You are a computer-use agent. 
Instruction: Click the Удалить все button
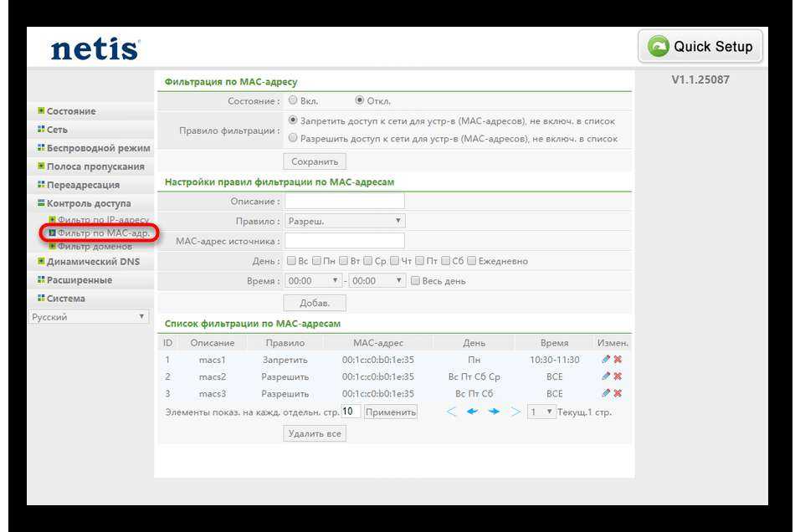pyautogui.click(x=315, y=433)
